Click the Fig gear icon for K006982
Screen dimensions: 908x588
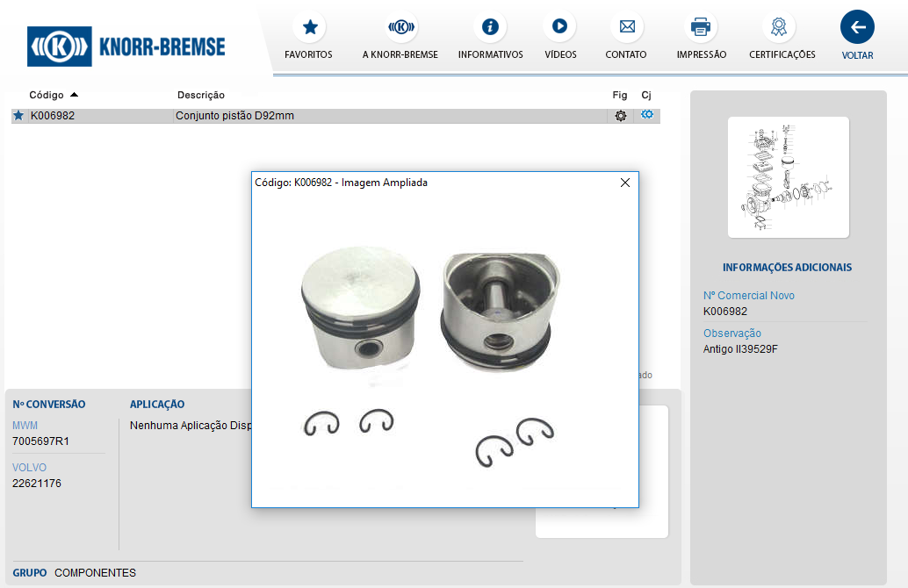pyautogui.click(x=621, y=116)
